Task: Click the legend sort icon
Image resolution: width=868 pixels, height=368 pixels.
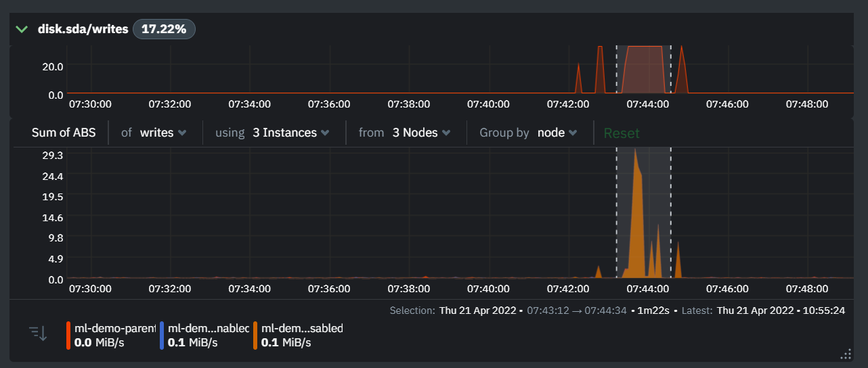Action: click(38, 333)
